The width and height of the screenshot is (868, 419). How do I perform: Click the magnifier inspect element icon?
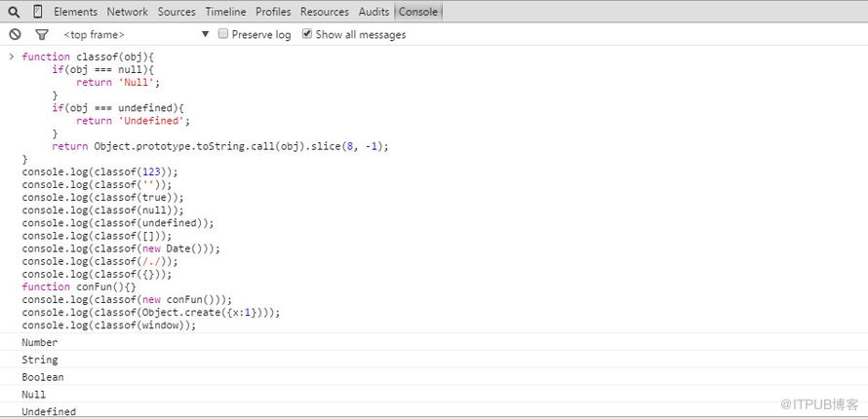(15, 12)
